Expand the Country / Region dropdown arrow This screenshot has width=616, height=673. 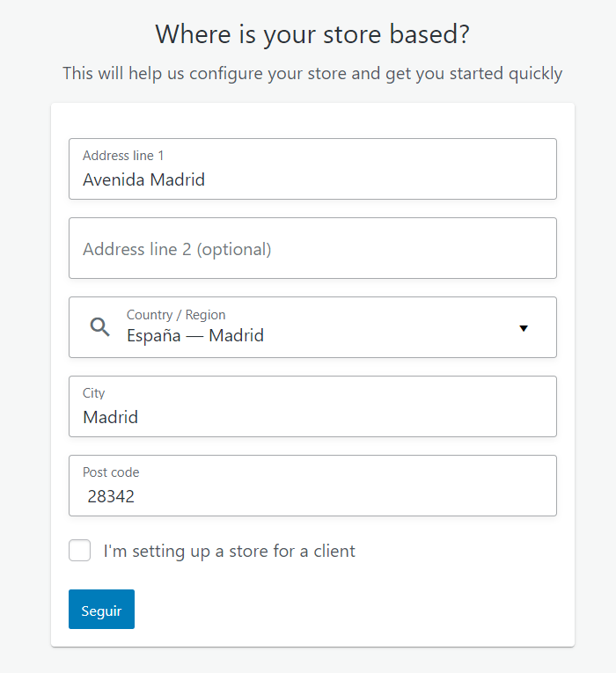point(524,328)
